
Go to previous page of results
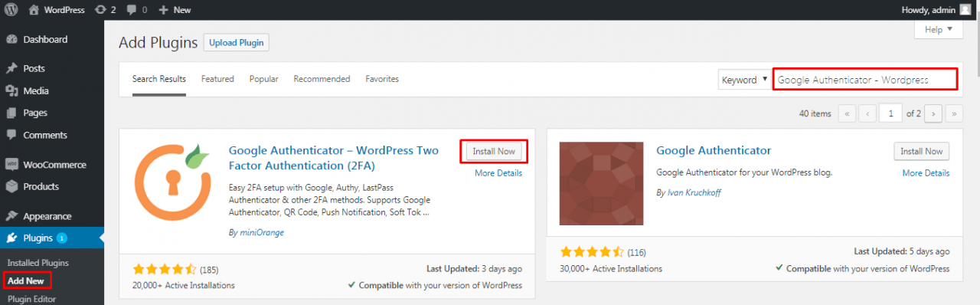tap(867, 113)
